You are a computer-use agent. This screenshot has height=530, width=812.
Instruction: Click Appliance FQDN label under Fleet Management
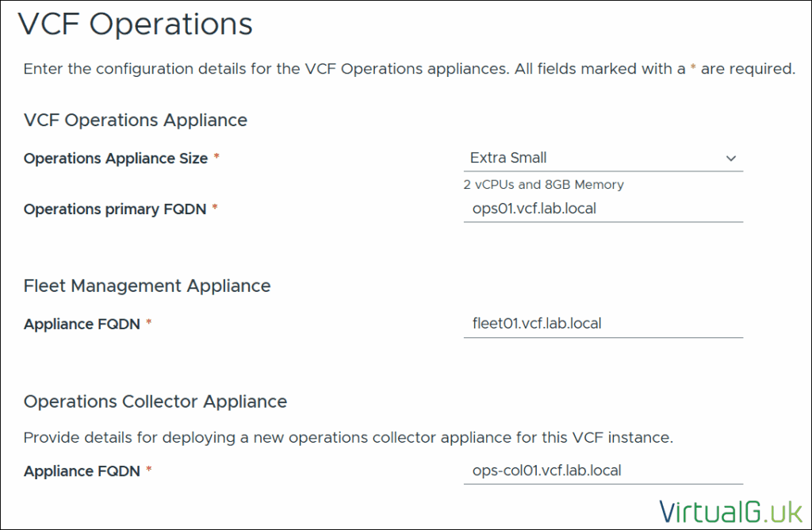(82, 325)
